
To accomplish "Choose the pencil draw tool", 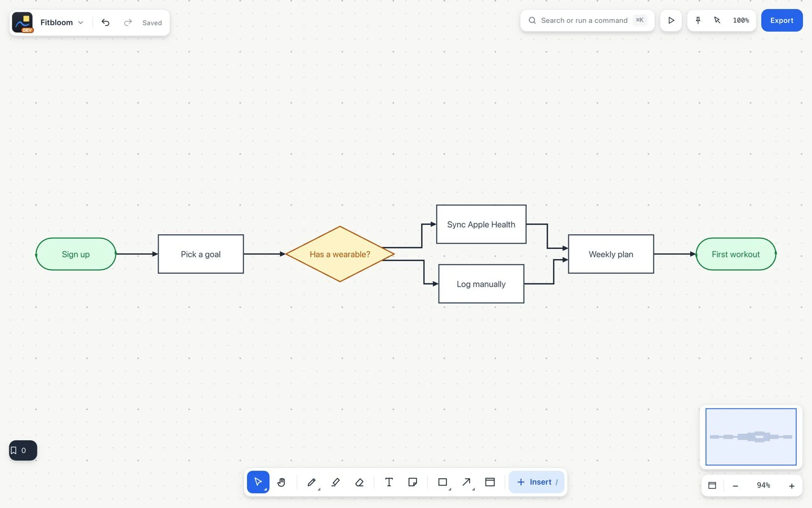I will pyautogui.click(x=311, y=482).
